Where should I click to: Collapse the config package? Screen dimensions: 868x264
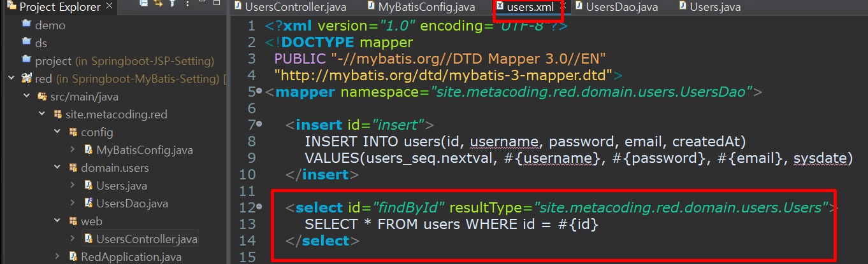pyautogui.click(x=57, y=132)
